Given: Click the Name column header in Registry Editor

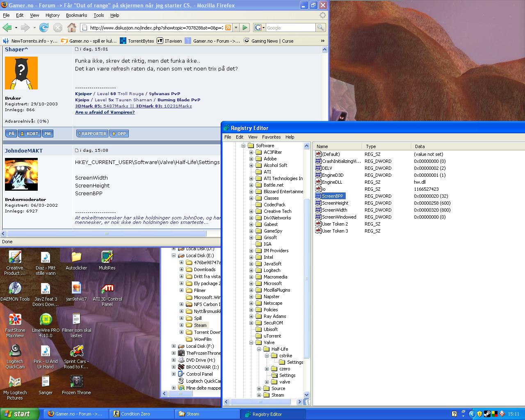Looking at the screenshot, I should point(338,146).
